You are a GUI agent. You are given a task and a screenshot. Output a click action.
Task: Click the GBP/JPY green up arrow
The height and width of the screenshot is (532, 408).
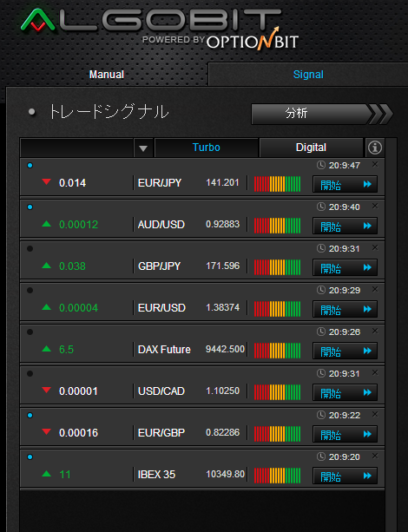[47, 266]
